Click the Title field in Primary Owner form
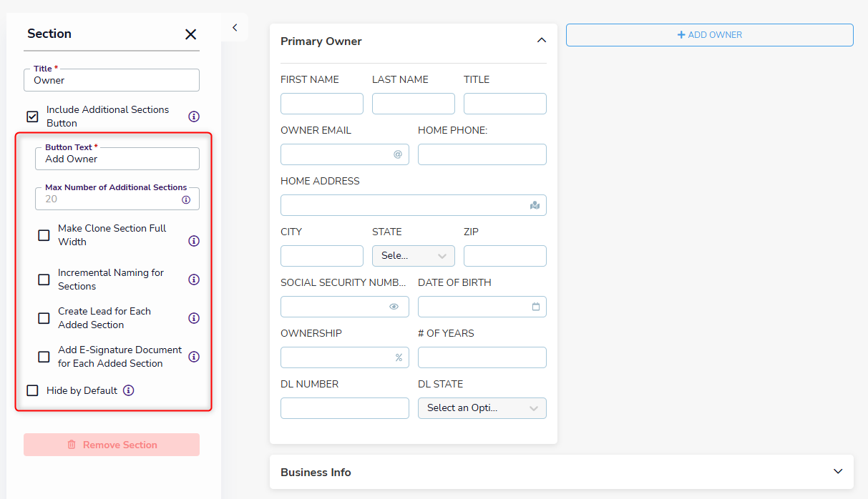Image resolution: width=868 pixels, height=499 pixels. point(505,104)
